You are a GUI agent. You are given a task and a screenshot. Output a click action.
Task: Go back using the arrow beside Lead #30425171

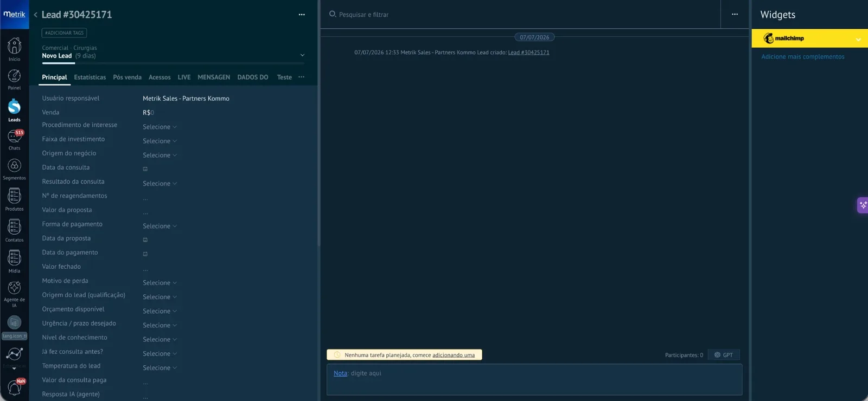click(x=35, y=15)
